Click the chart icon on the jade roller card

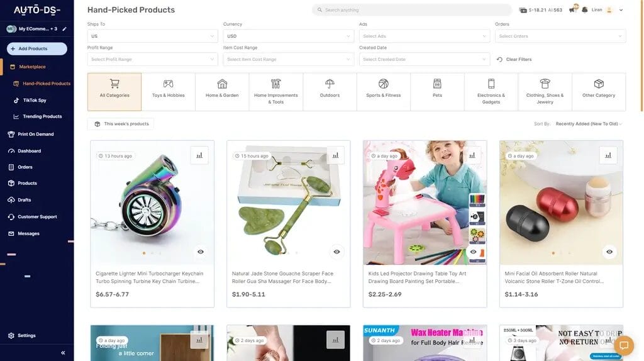[335, 155]
